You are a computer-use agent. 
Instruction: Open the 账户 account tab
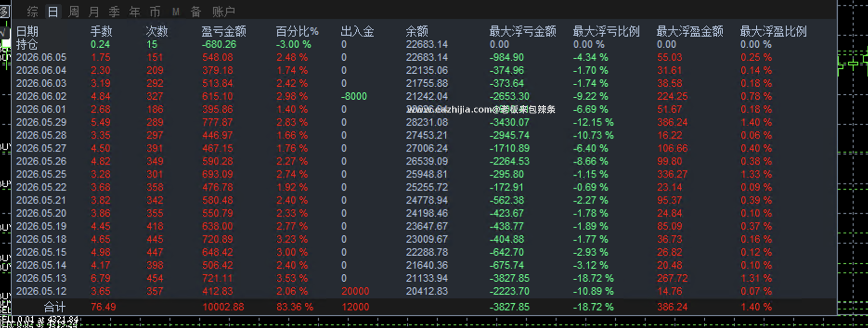tap(223, 12)
